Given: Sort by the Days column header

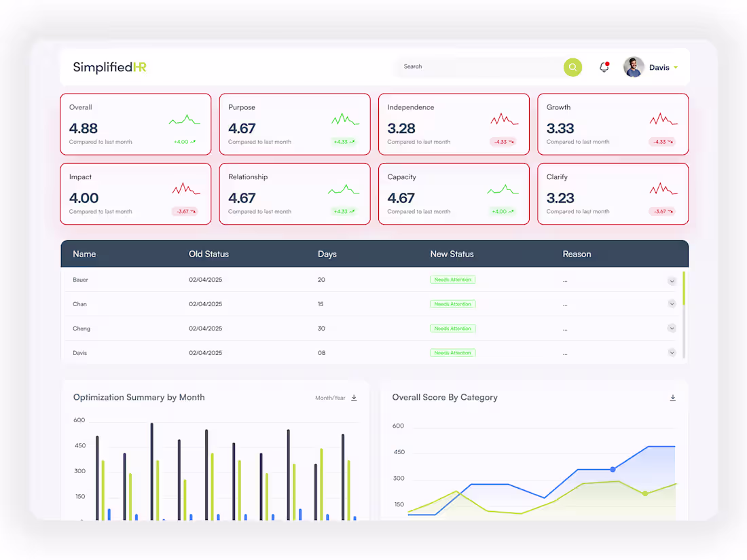Looking at the screenshot, I should click(327, 255).
